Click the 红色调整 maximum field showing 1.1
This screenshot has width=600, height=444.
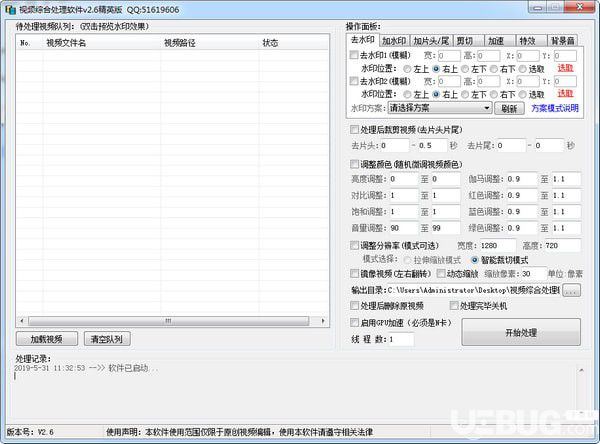pos(566,196)
